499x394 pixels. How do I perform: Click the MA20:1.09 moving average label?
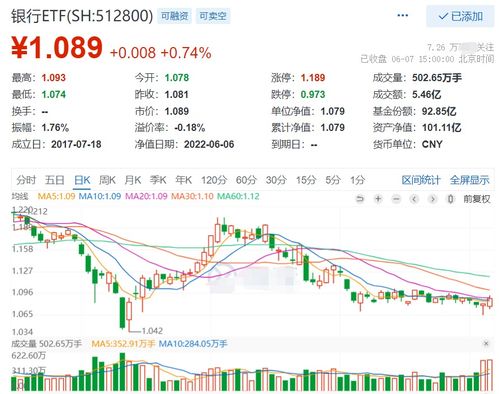click(146, 196)
